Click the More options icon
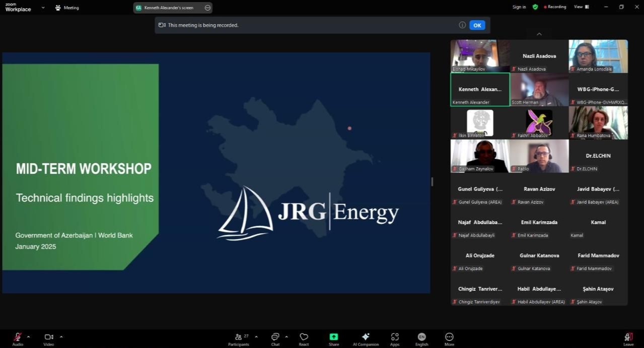This screenshot has width=644, height=348. (449, 338)
